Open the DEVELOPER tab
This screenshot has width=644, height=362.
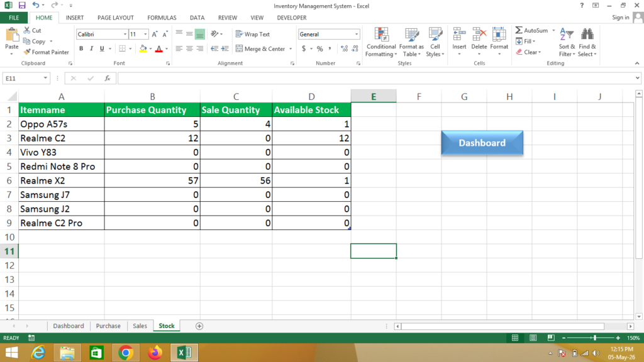(x=292, y=18)
